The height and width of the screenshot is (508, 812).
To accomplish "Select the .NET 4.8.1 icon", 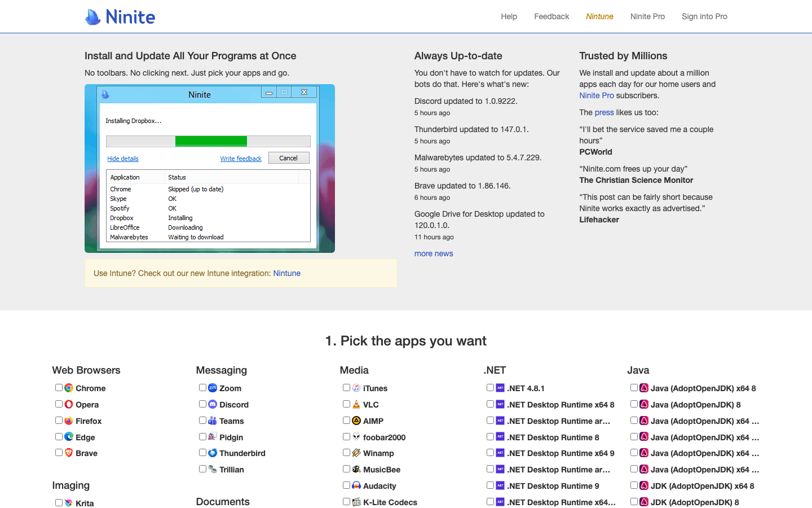I will tap(500, 388).
